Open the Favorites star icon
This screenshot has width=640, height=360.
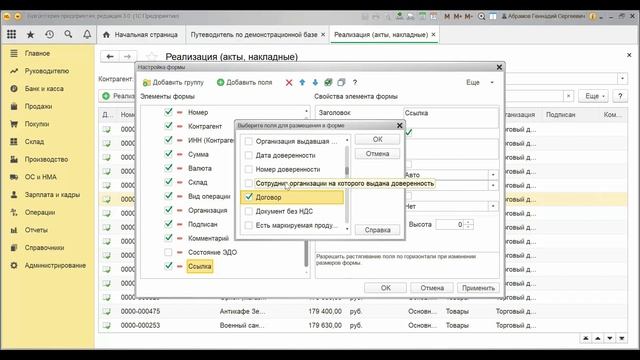pos(30,35)
